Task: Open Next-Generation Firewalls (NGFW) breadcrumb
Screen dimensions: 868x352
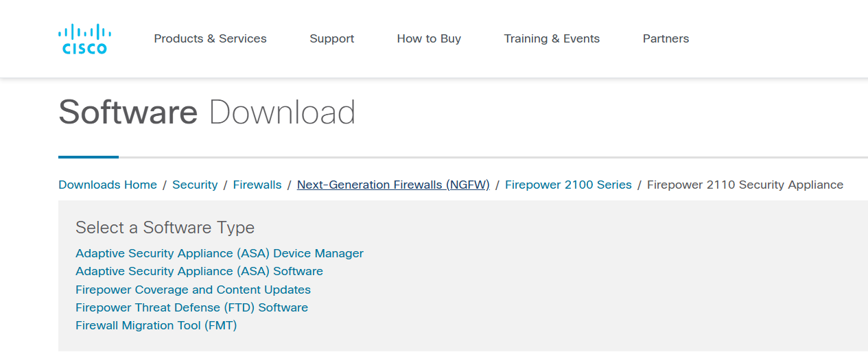Action: tap(393, 185)
